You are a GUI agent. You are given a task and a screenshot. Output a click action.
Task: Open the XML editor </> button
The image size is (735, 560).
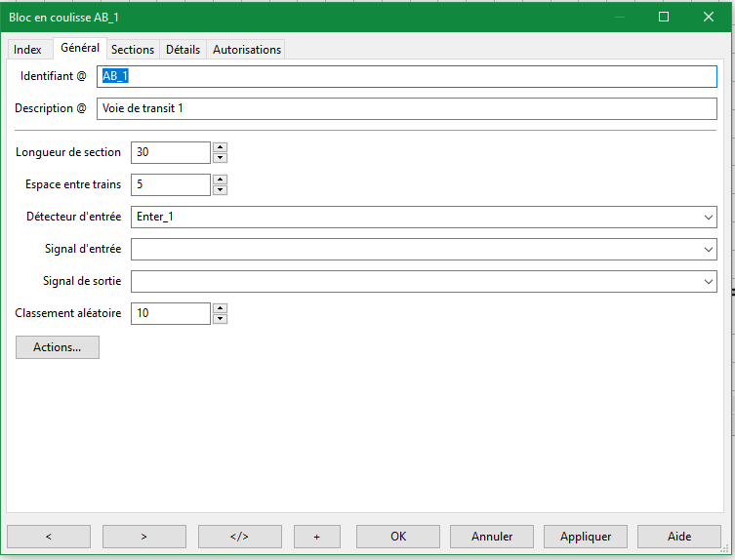[x=240, y=537]
